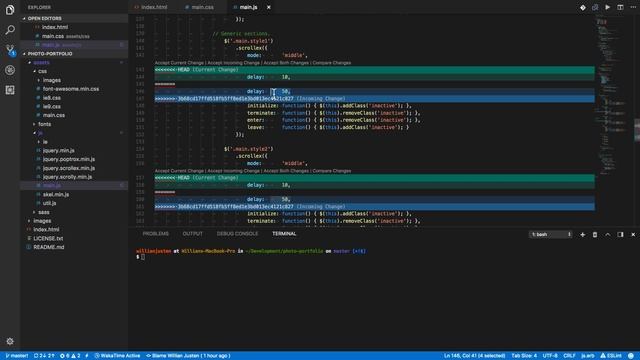The height and width of the screenshot is (360, 640).
Task: Open the bash terminal selector dropdown
Action: 550,235
